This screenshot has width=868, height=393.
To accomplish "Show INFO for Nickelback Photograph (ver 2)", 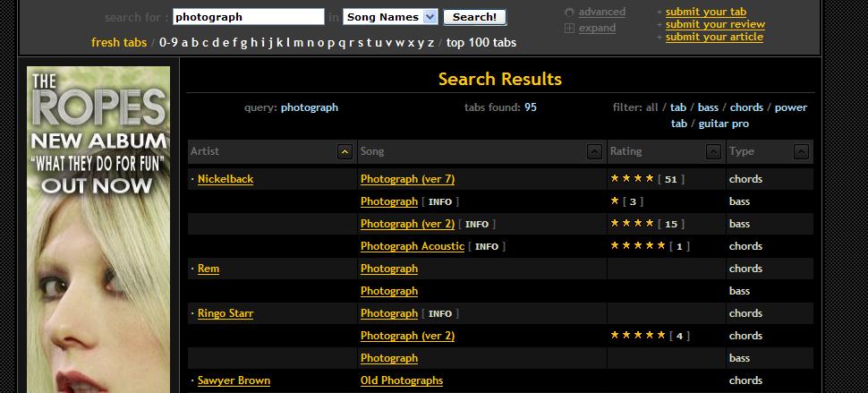I will (477, 225).
